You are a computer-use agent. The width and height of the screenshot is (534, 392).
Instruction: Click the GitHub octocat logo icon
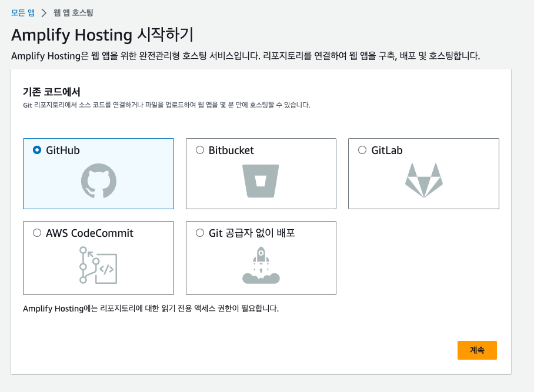click(99, 180)
